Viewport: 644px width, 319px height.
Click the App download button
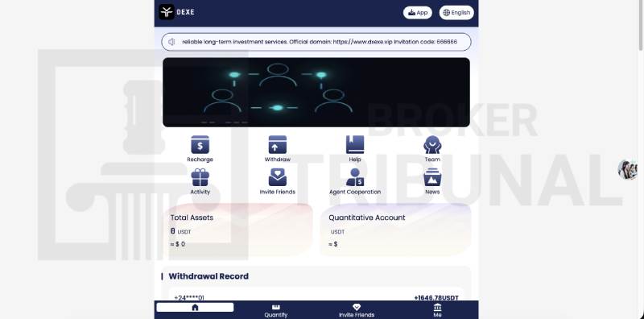click(x=418, y=13)
